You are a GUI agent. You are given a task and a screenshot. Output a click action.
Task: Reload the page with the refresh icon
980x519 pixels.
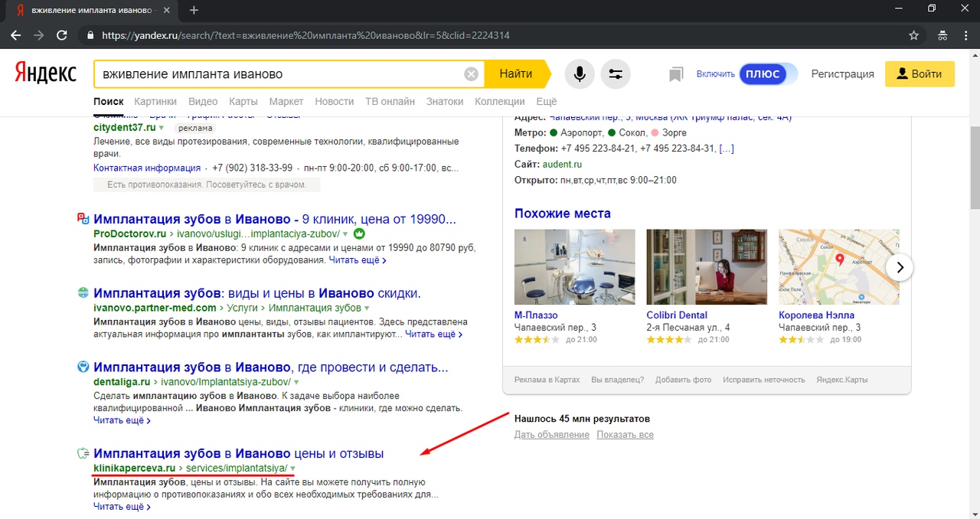tap(62, 35)
